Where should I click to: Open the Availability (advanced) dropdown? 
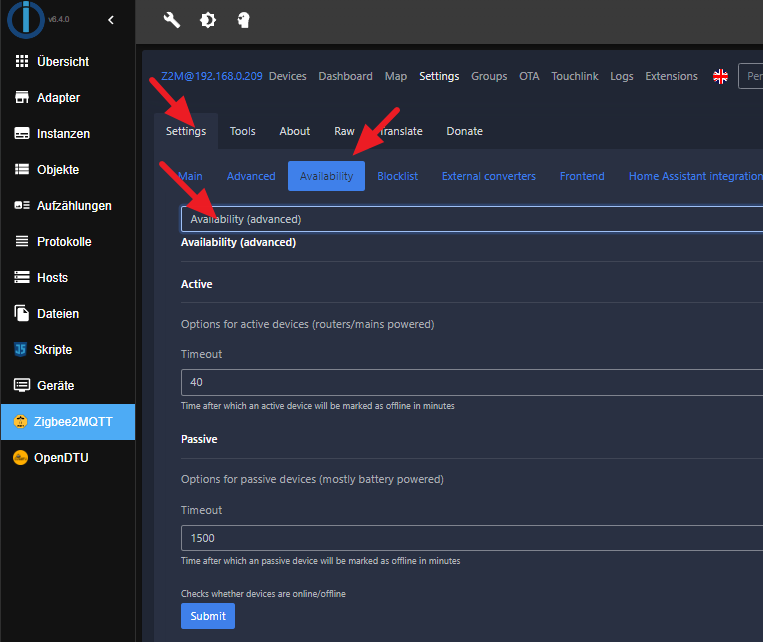point(472,219)
